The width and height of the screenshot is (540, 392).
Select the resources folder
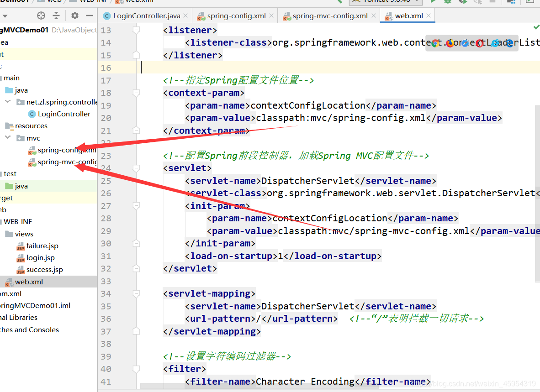31,126
